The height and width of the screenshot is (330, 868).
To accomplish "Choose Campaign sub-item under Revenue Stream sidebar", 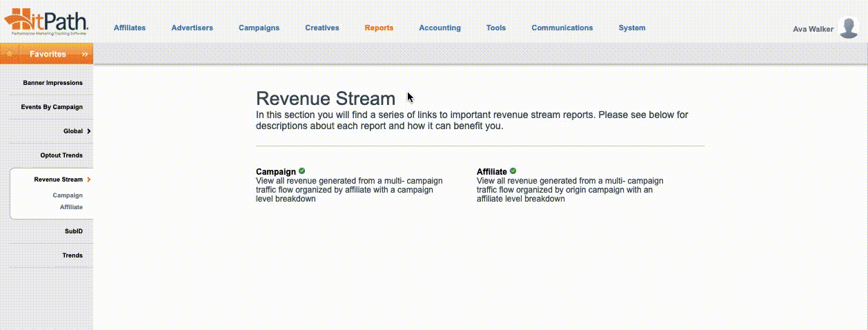I will pyautogui.click(x=68, y=195).
